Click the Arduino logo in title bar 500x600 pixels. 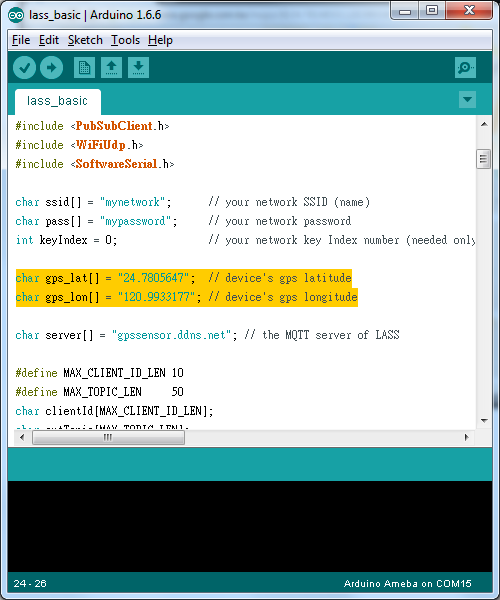pyautogui.click(x=16, y=15)
